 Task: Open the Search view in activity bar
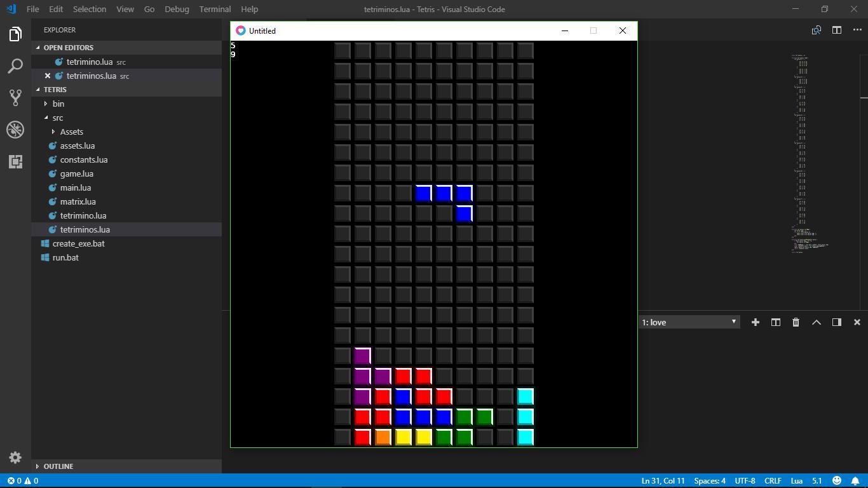click(15, 66)
